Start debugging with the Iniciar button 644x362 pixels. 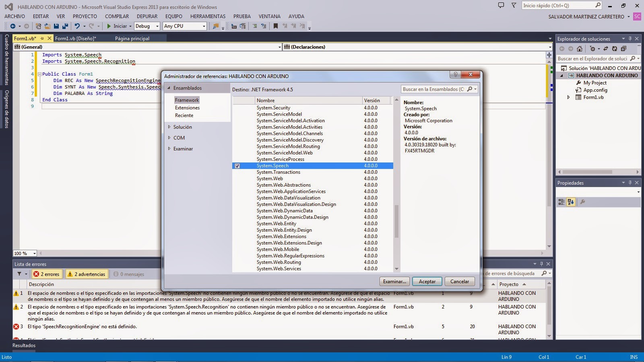(116, 26)
